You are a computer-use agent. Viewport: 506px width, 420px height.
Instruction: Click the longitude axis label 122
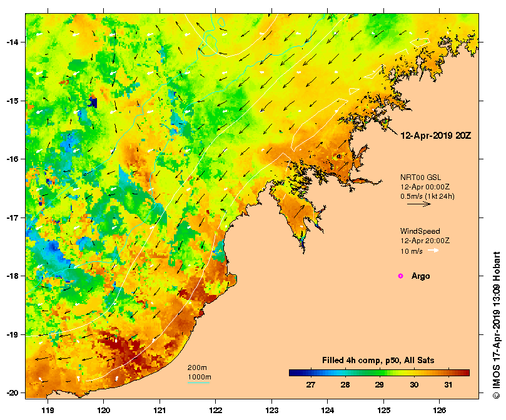216,411
